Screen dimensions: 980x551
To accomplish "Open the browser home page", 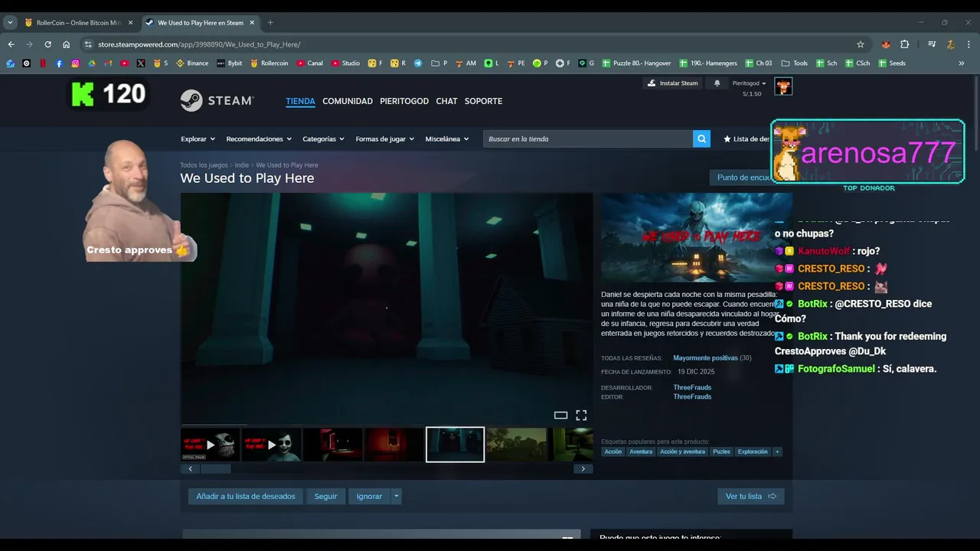I will (66, 44).
